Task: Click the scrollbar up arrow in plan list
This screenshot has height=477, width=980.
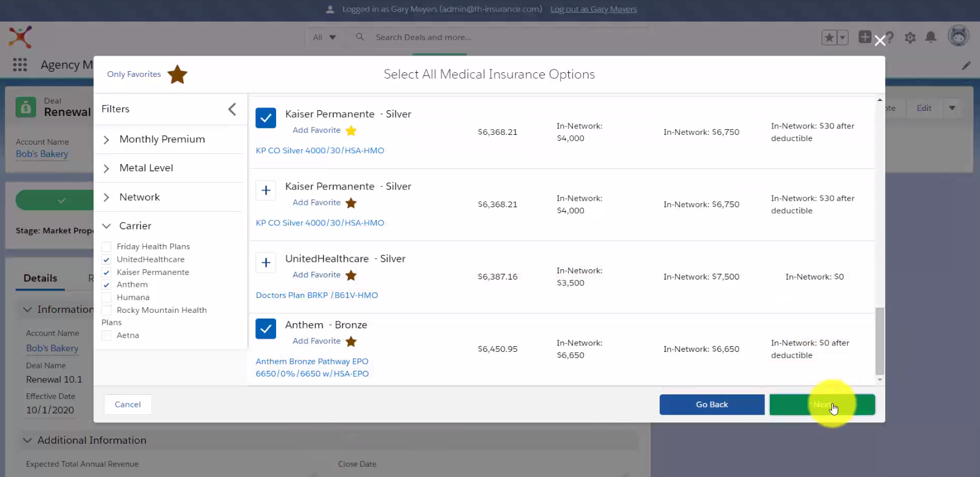Action: tap(880, 100)
